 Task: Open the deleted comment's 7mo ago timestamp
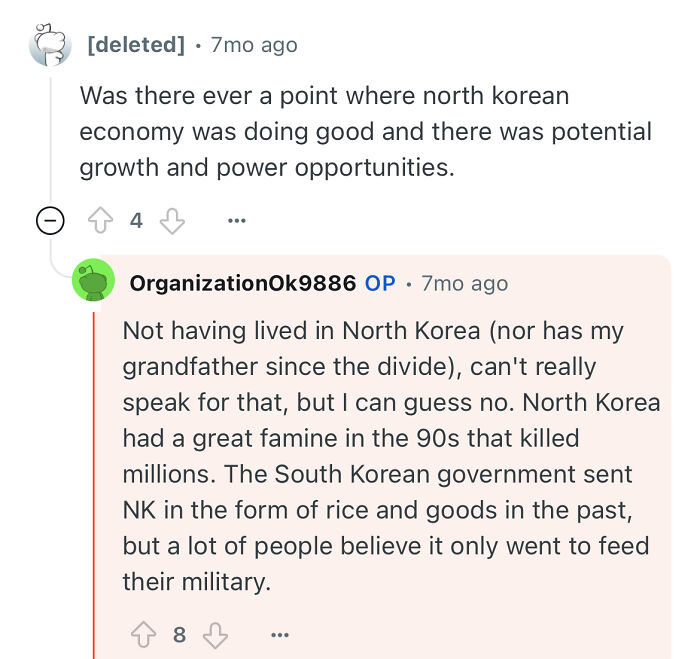coord(254,45)
